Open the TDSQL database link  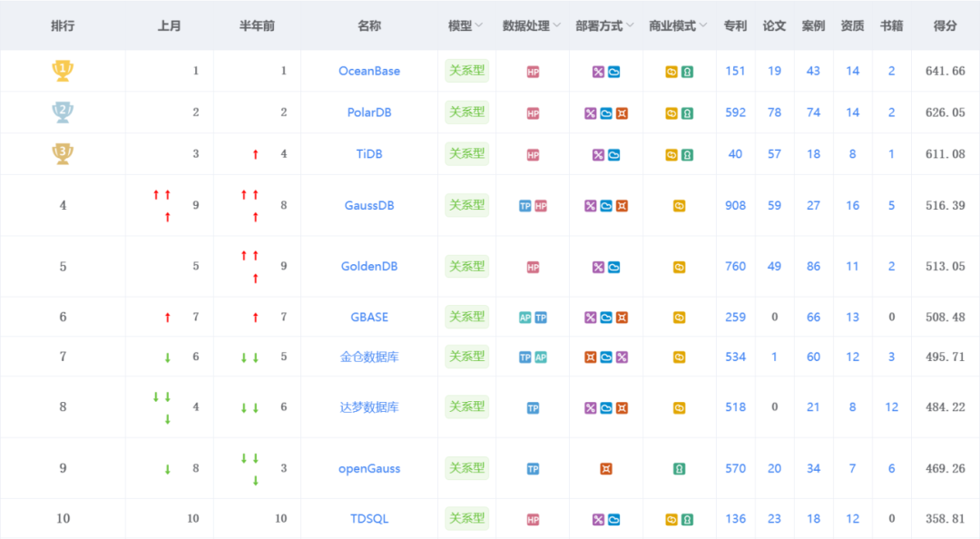coord(368,519)
